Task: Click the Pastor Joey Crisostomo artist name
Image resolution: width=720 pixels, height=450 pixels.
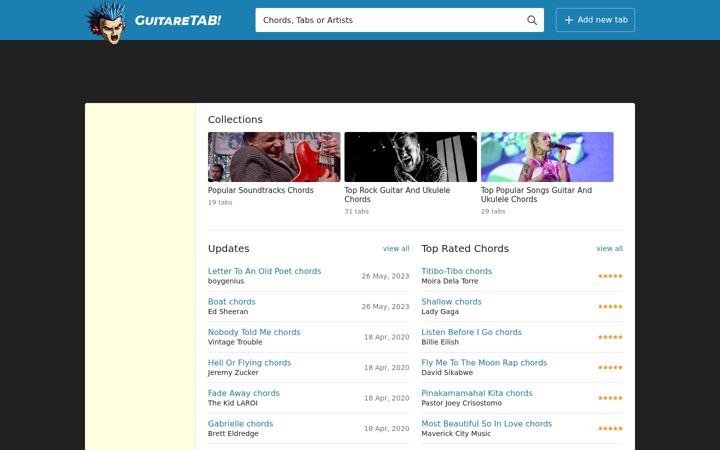Action: pos(461,403)
